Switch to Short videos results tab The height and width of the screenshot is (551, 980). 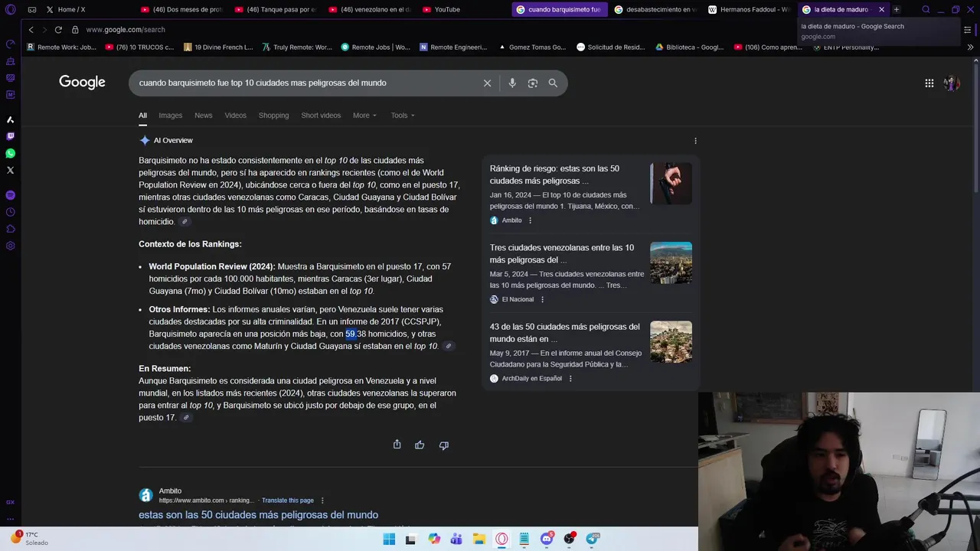coord(321,116)
